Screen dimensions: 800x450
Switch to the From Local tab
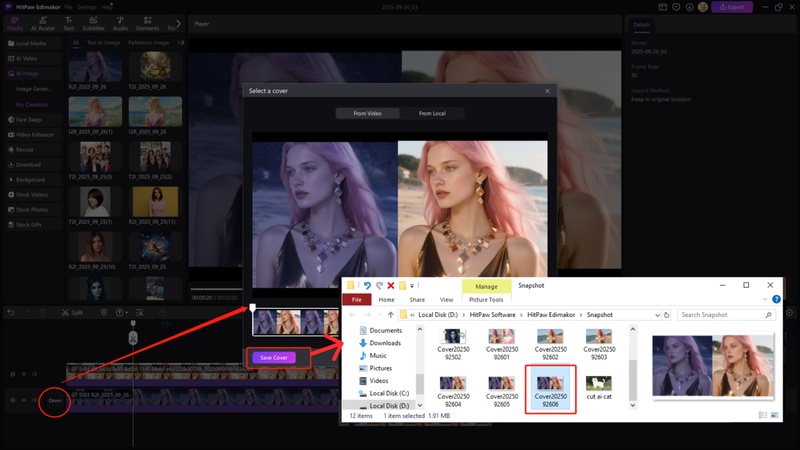432,113
